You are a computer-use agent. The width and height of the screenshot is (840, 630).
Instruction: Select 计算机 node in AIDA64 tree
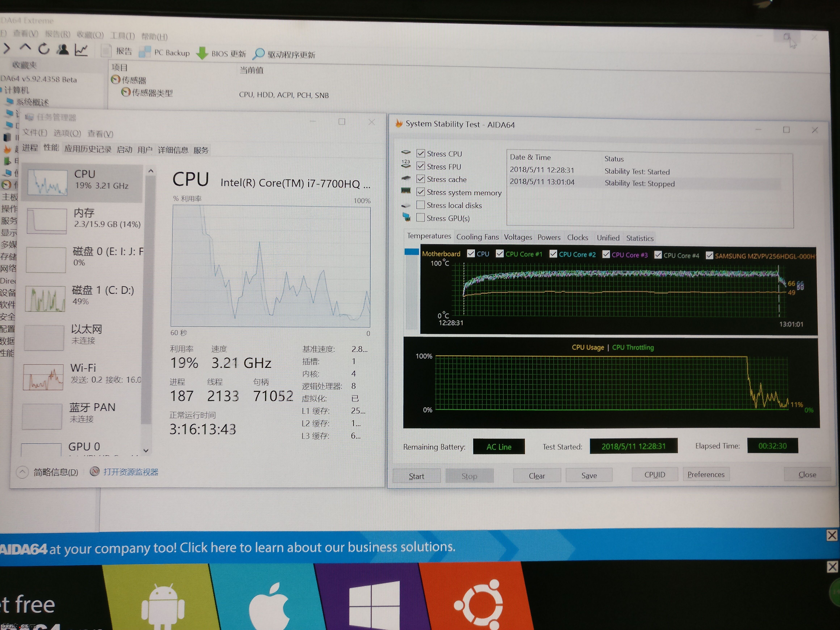point(15,90)
